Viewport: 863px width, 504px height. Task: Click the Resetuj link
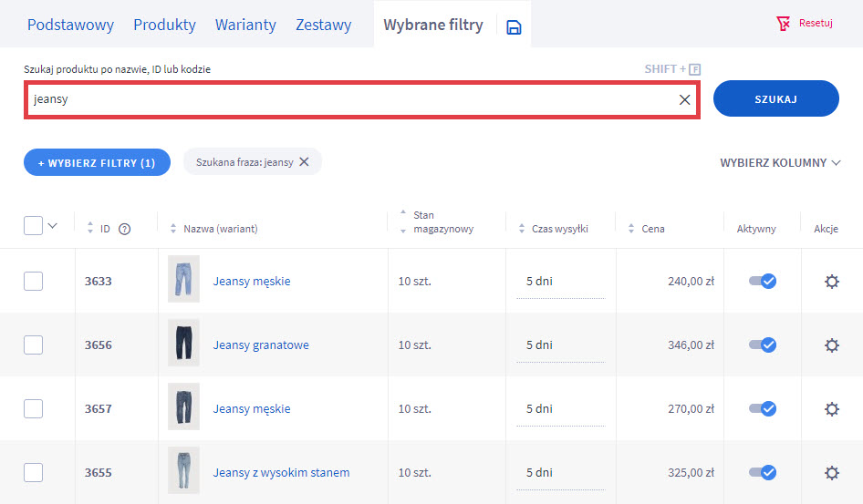click(816, 23)
